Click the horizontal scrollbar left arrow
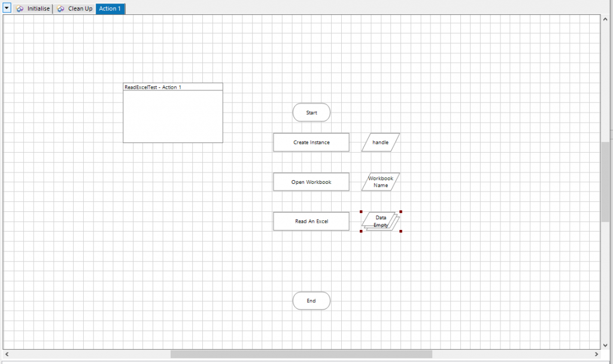This screenshot has width=613, height=364. pyautogui.click(x=7, y=354)
